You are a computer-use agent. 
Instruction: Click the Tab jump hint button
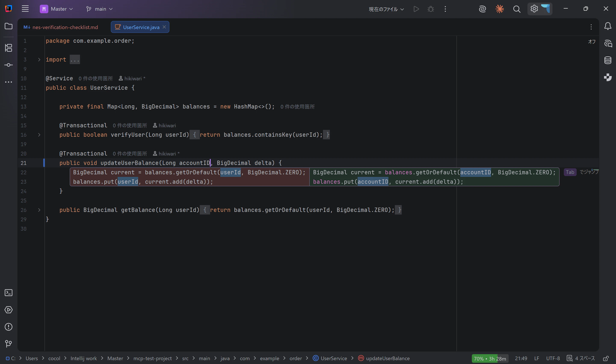[x=570, y=172]
